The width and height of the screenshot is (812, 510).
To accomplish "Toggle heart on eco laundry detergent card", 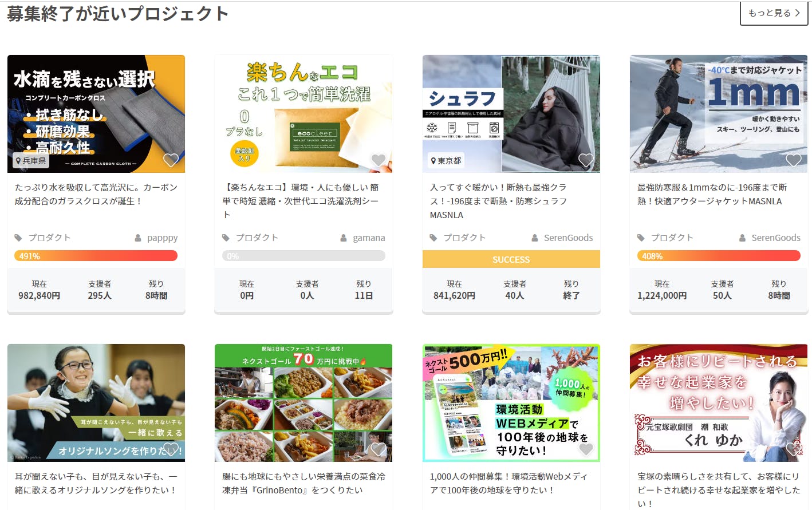I will [x=379, y=160].
